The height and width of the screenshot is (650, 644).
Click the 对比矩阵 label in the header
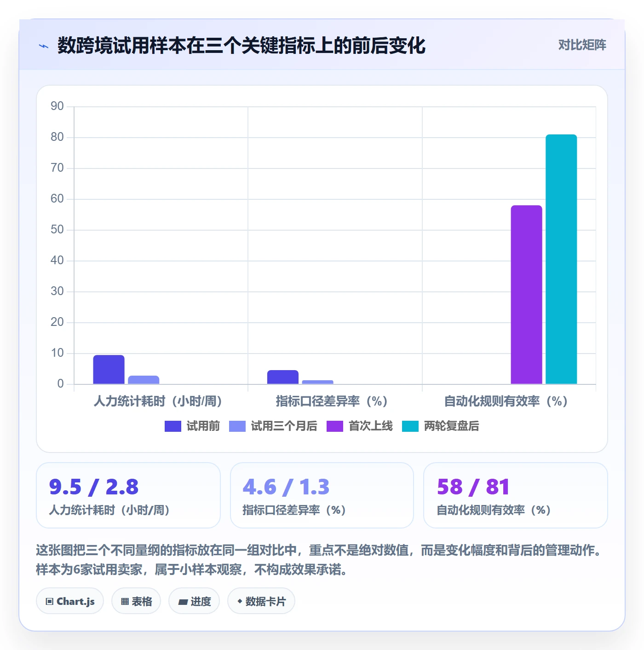[x=582, y=45]
